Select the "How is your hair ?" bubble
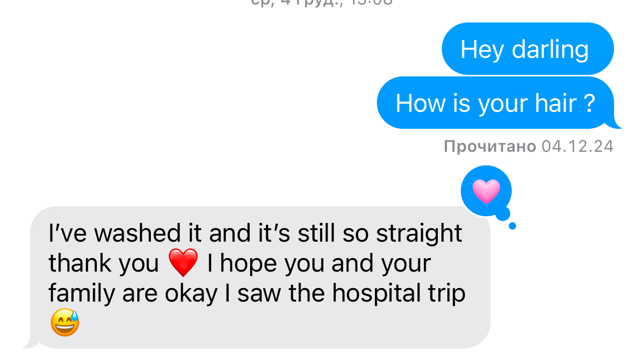The width and height of the screenshot is (644, 356). tap(495, 103)
